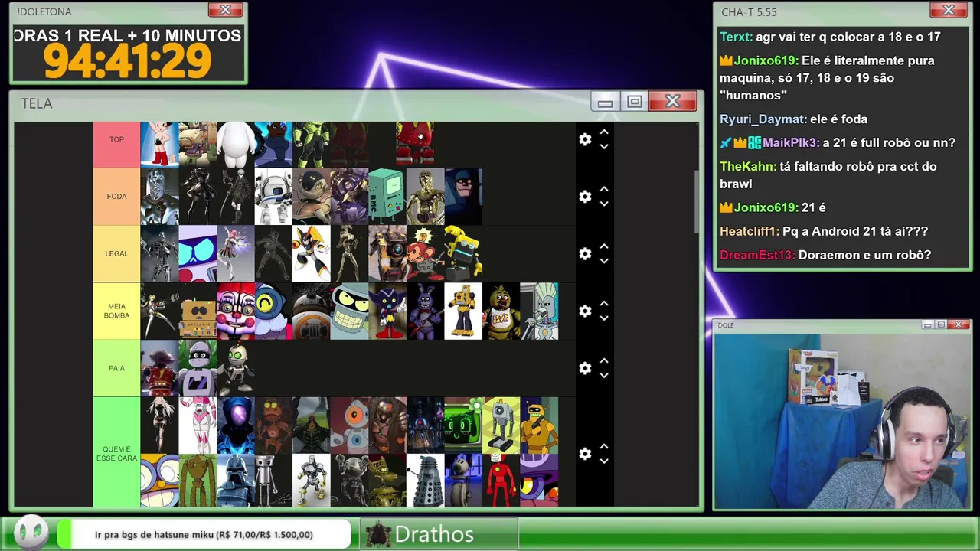980x551 pixels.
Task: Select the cardboard box robot in MEIA BOMBA tier
Action: 198,311
